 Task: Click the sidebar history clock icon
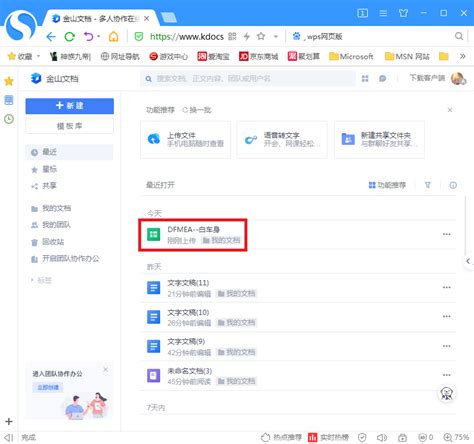(x=9, y=119)
